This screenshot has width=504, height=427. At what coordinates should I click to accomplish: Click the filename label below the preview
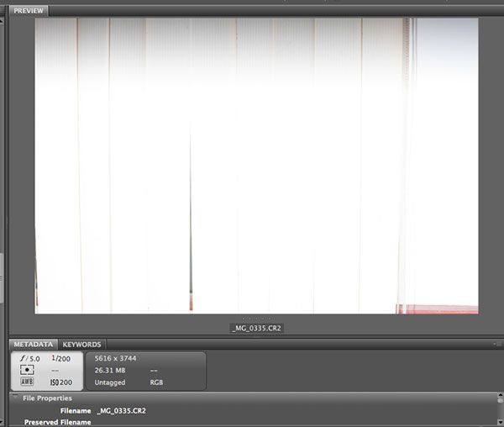tap(256, 328)
